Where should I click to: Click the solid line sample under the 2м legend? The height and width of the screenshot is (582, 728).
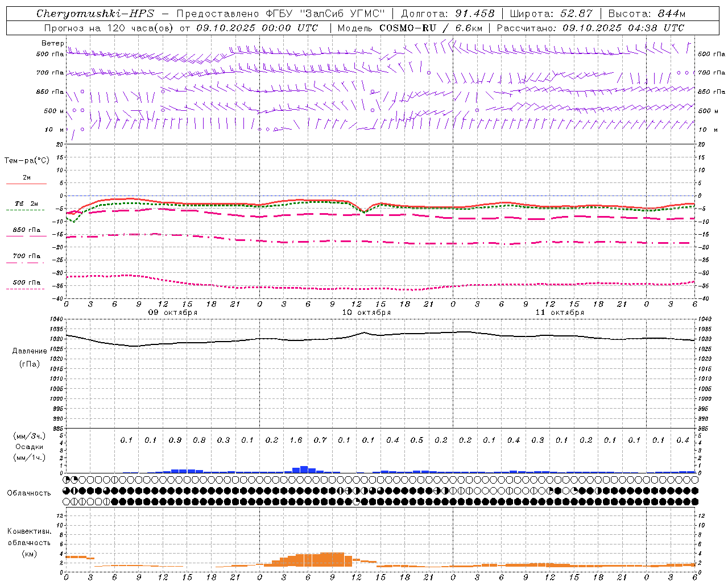pyautogui.click(x=26, y=184)
